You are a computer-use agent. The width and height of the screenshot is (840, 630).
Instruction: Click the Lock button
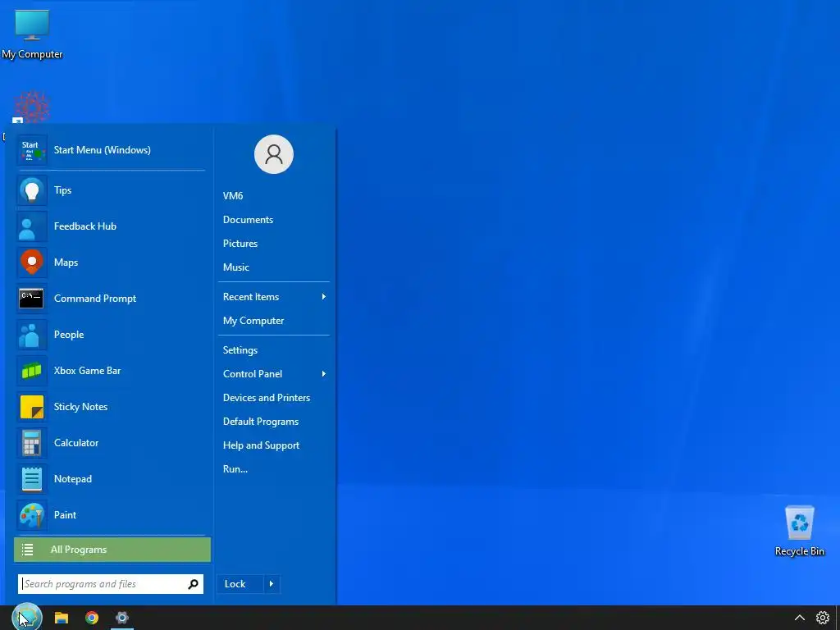(240, 584)
